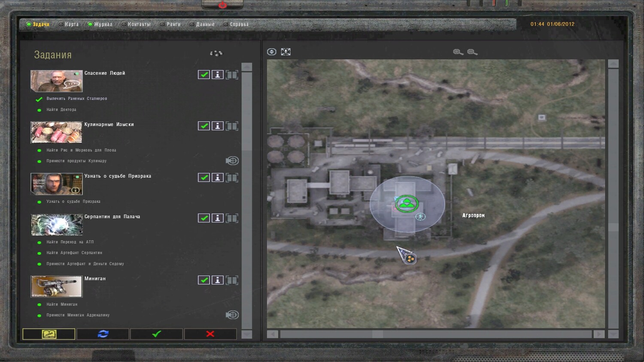The height and width of the screenshot is (362, 644).
Task: Zoom in on the map
Action: 458,52
